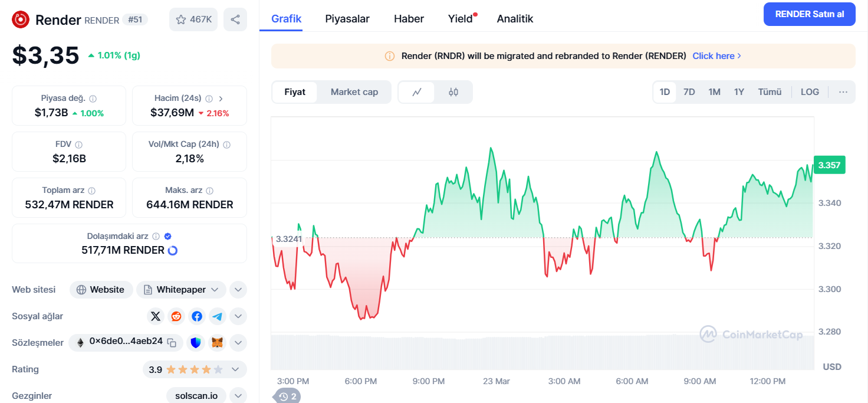Click the 3.3241 opening price label
Screen dimensions: 868x403
(288, 239)
